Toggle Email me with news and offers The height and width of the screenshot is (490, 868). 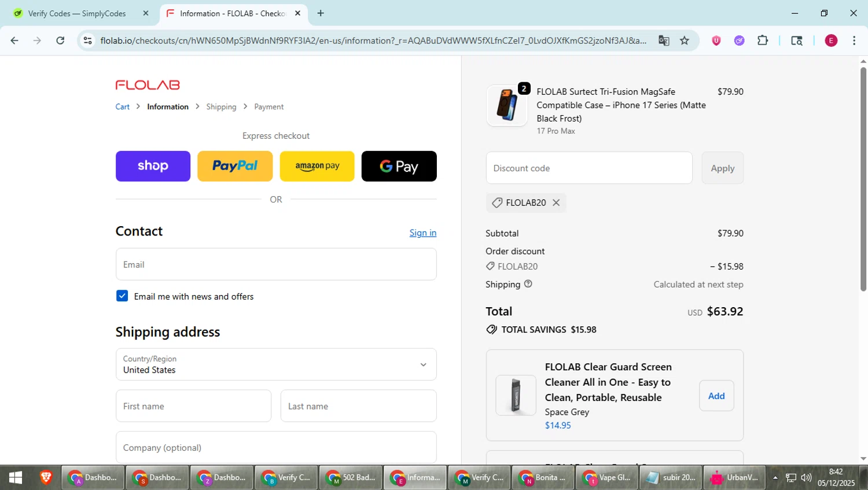click(x=122, y=296)
